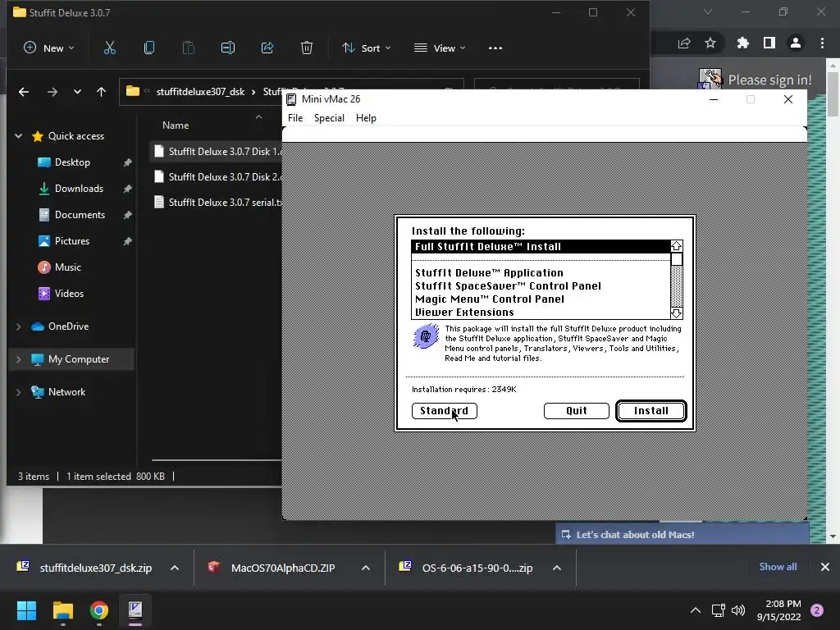Open the Help menu in Mini vMac
Viewport: 840px width, 630px height.
[x=366, y=118]
